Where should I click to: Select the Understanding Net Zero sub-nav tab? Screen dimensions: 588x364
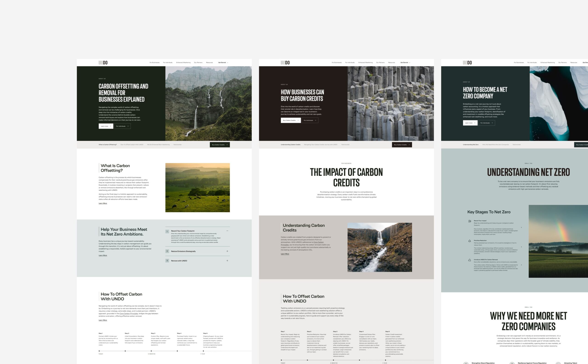470,145
